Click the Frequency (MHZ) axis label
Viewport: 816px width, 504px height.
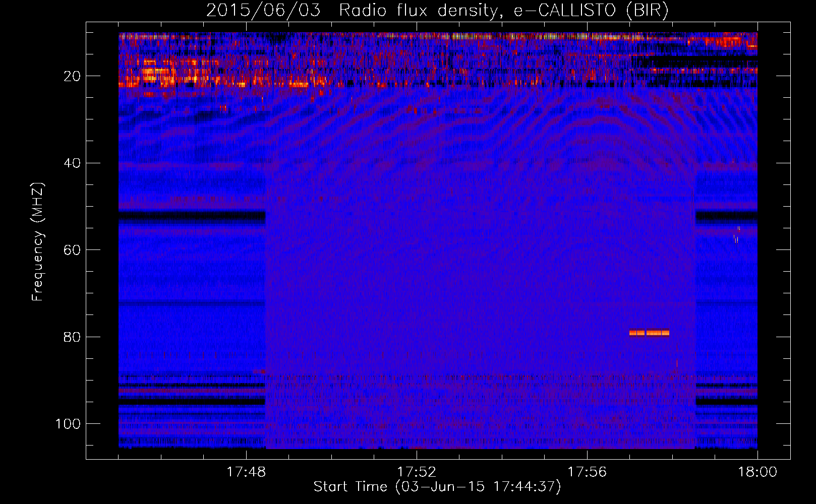pyautogui.click(x=38, y=242)
